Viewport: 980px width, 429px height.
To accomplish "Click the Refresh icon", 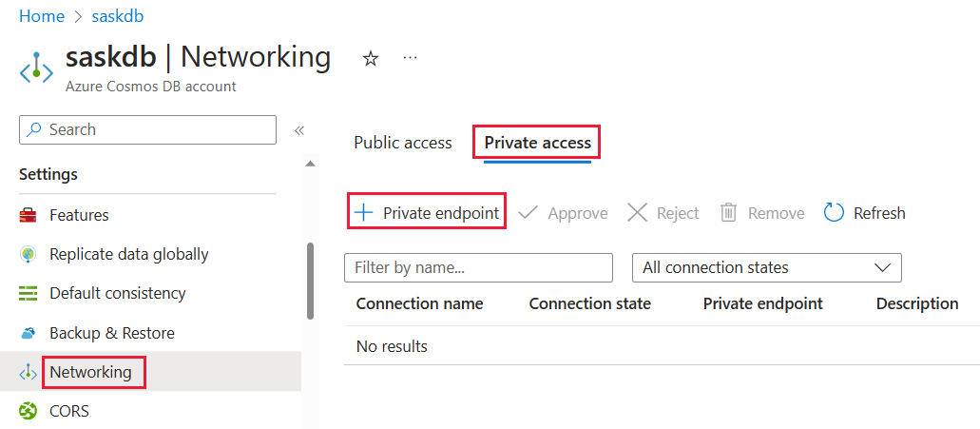I will pyautogui.click(x=834, y=213).
